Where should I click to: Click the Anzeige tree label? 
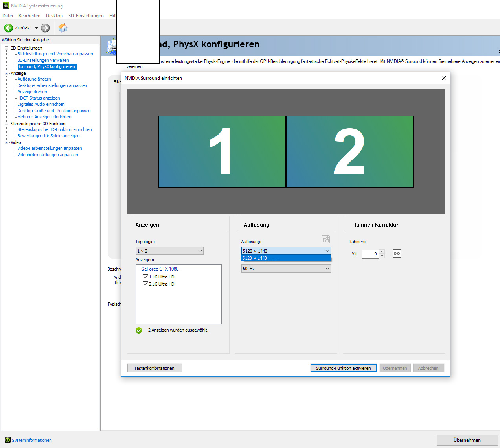coord(18,73)
